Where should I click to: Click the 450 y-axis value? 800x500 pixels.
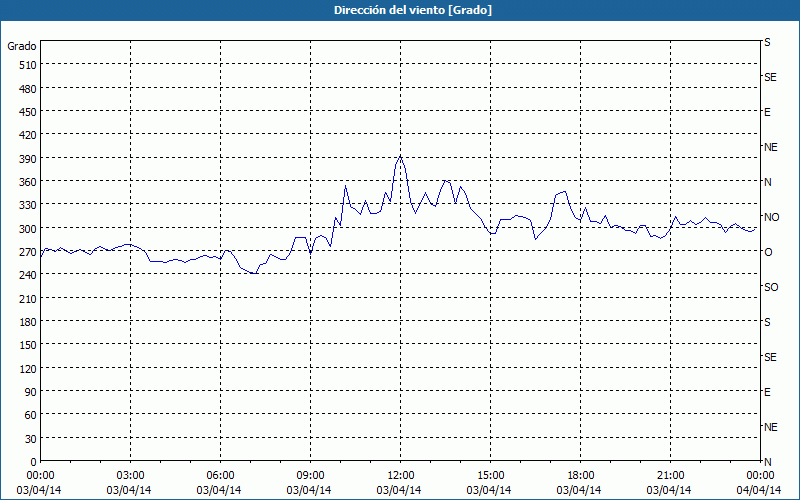click(28, 112)
